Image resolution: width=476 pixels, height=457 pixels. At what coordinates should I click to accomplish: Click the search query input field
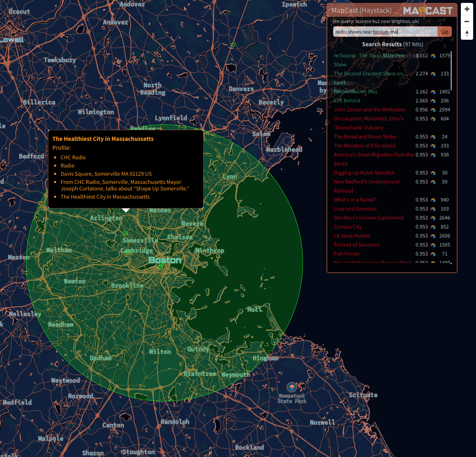[385, 32]
